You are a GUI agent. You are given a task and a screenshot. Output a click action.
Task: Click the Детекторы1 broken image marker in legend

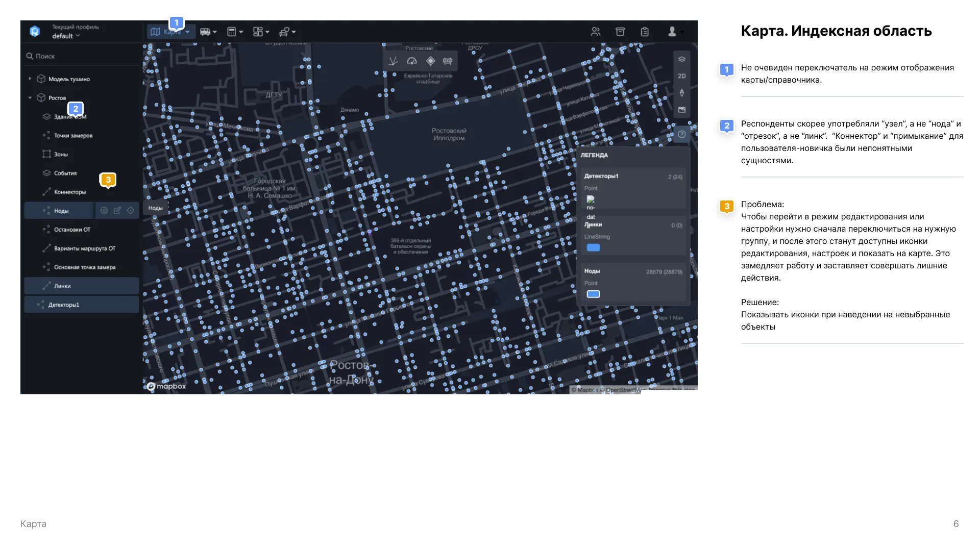click(591, 199)
